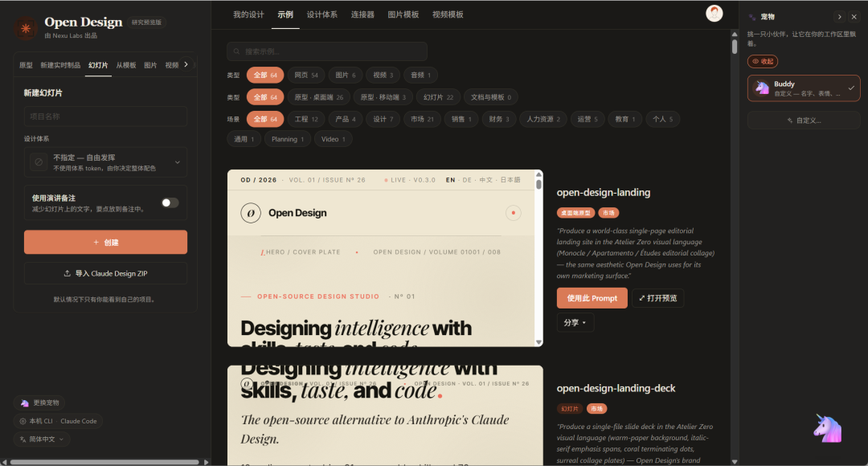
Task: Click the Open Design asterisk logo
Action: click(x=26, y=28)
